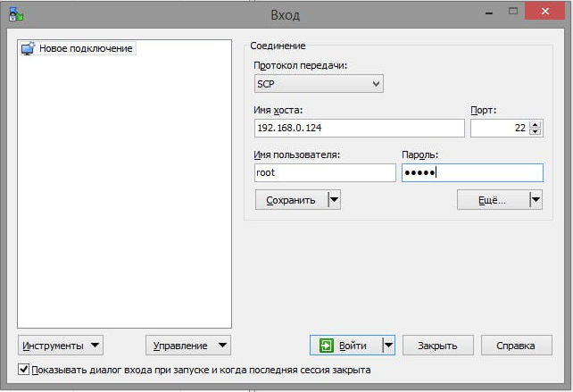Image resolution: width=573 pixels, height=392 pixels.
Task: Open the Ещё advanced settings button
Action: click(x=492, y=200)
